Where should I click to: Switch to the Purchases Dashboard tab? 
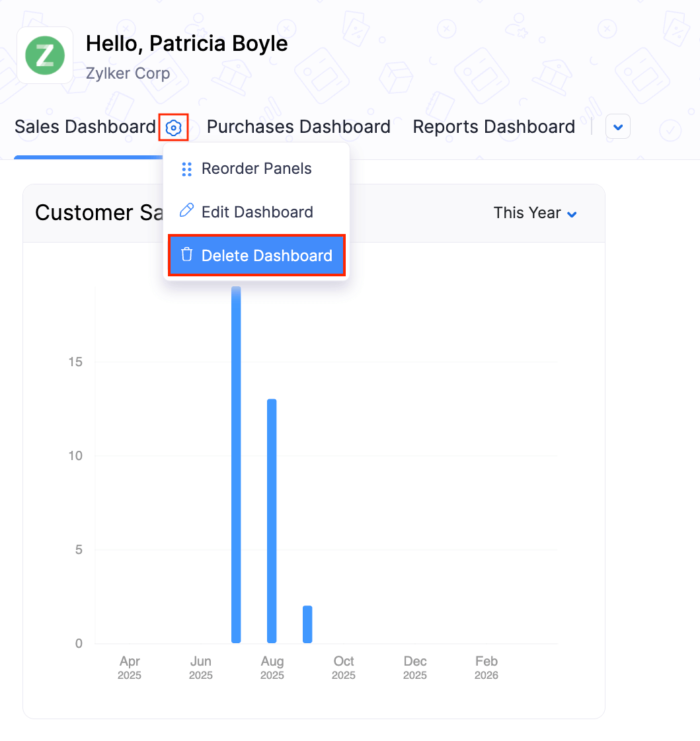pyautogui.click(x=298, y=127)
